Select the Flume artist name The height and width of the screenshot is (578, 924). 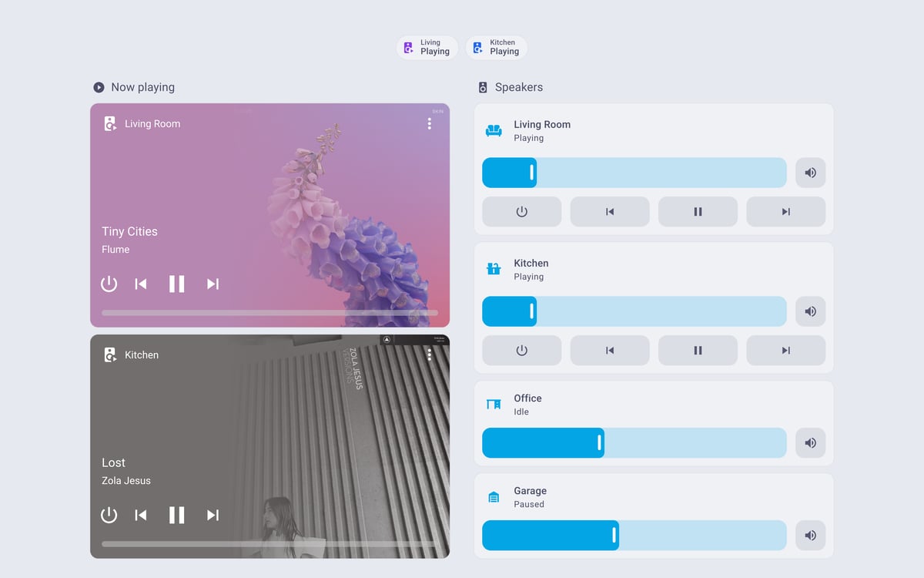pyautogui.click(x=115, y=250)
